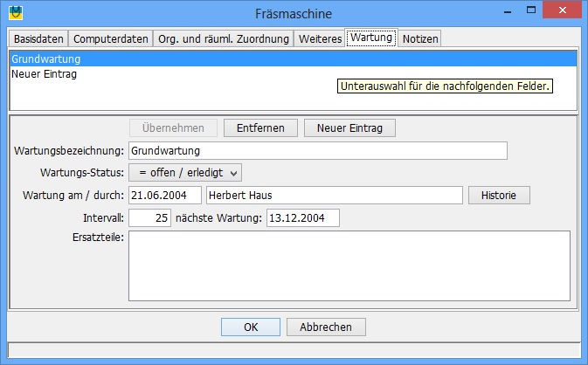Open the Wartungs-Status dropdown
Image resolution: width=588 pixels, height=365 pixels.
(x=185, y=173)
